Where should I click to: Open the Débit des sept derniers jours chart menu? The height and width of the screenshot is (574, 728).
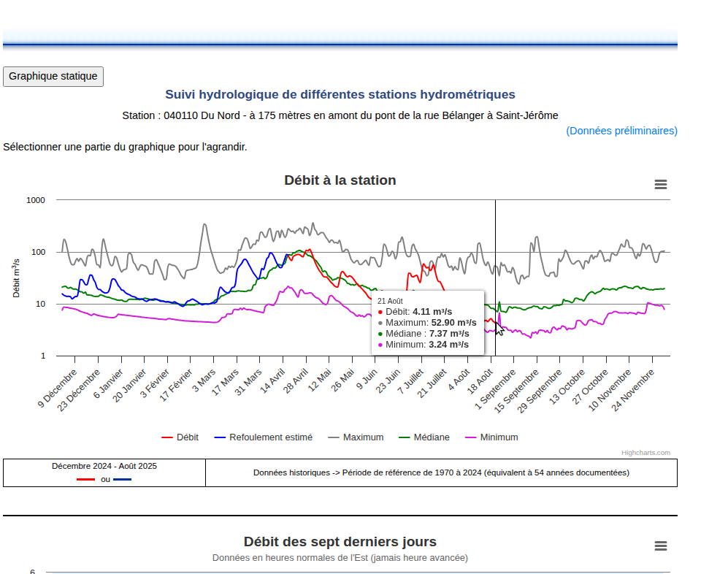pyautogui.click(x=661, y=546)
